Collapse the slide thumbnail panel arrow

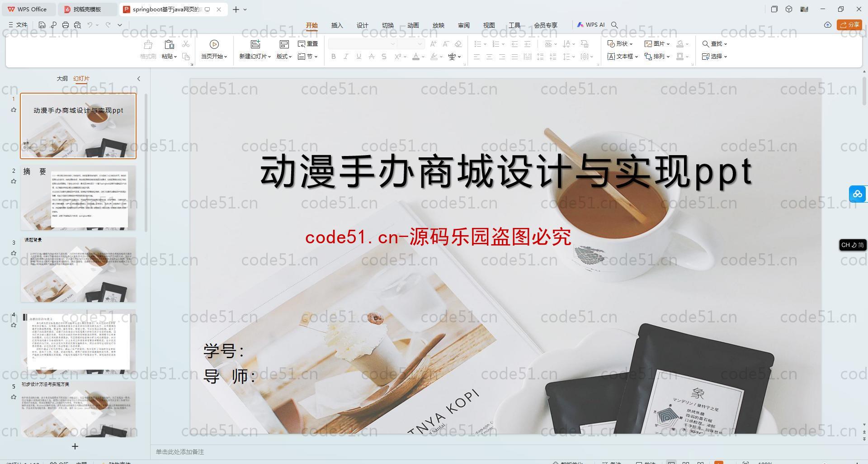[x=139, y=79]
